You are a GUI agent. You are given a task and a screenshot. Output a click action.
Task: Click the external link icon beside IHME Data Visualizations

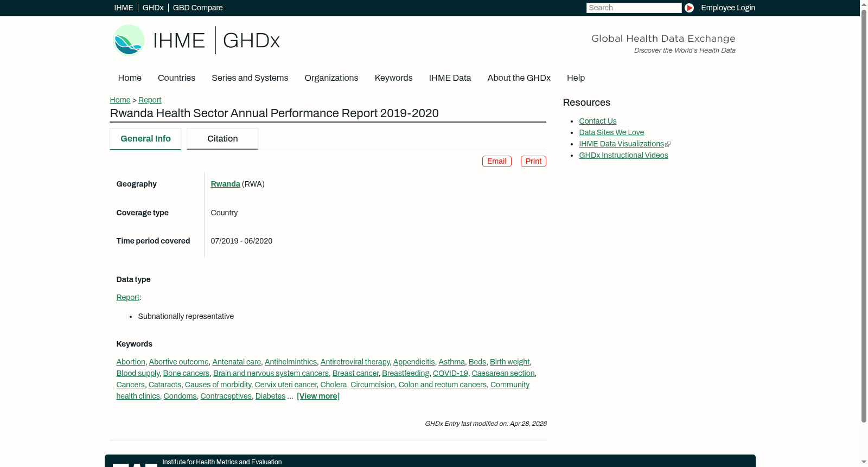point(668,144)
